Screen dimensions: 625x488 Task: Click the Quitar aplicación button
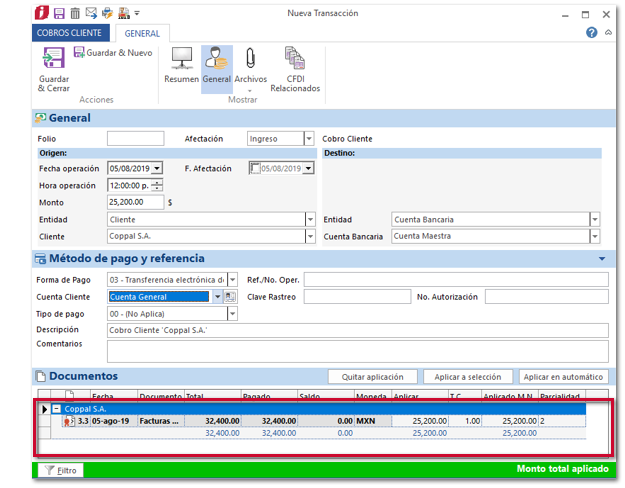click(x=372, y=377)
